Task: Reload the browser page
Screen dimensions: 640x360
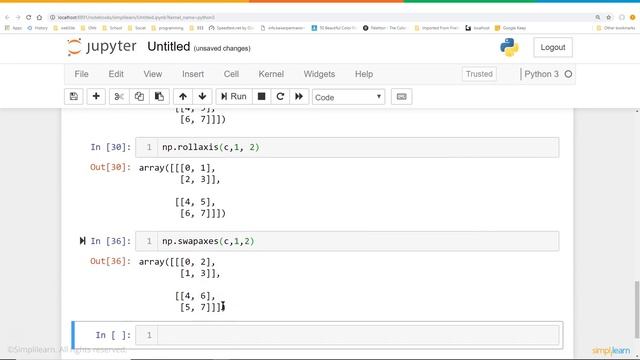Action: [x=28, y=18]
